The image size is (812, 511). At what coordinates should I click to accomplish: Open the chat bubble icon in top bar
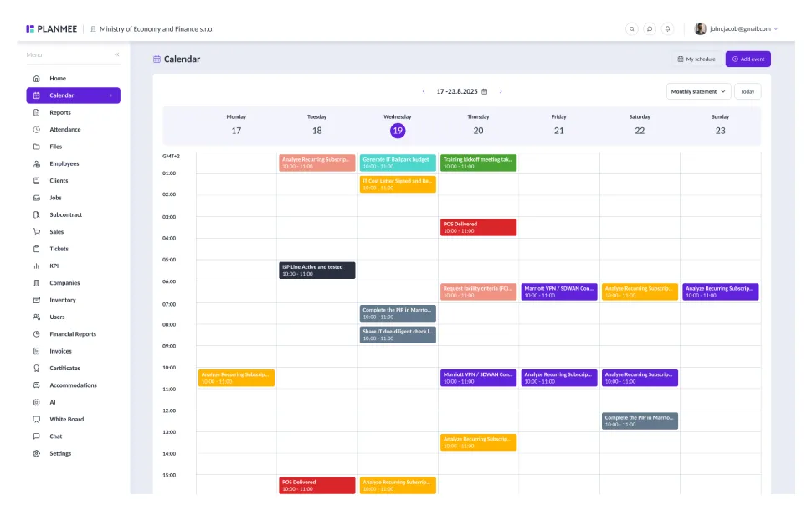pyautogui.click(x=650, y=29)
